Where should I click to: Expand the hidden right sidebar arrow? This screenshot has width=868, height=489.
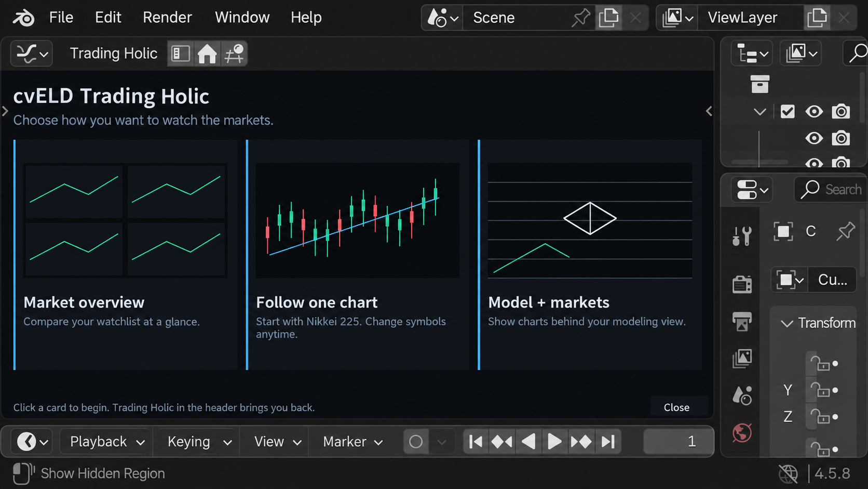(709, 111)
